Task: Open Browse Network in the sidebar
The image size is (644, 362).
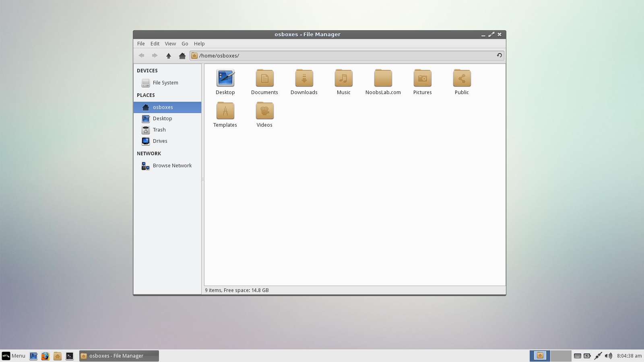Action: click(x=172, y=166)
